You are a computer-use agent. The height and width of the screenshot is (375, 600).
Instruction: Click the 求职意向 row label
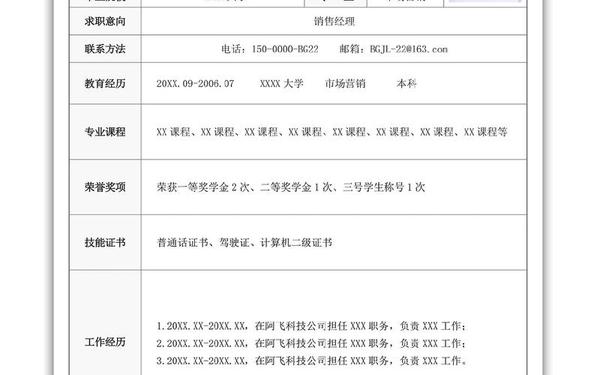tap(105, 21)
